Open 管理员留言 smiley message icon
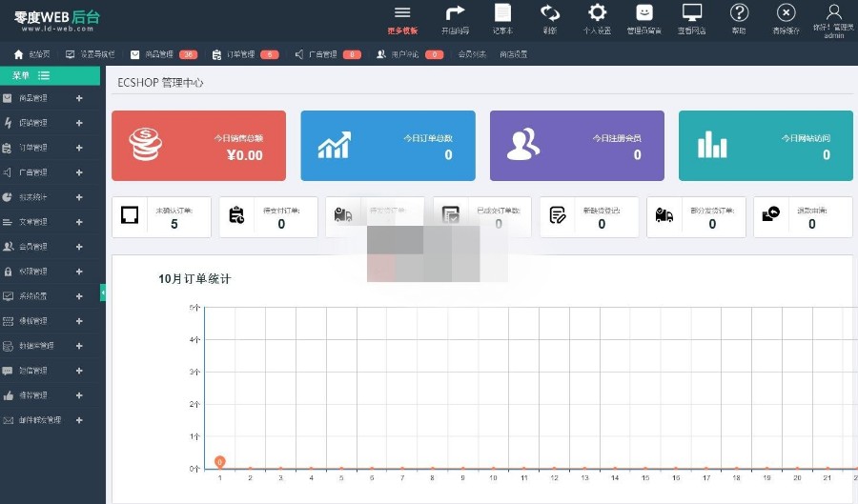The height and width of the screenshot is (504, 858). tap(644, 12)
